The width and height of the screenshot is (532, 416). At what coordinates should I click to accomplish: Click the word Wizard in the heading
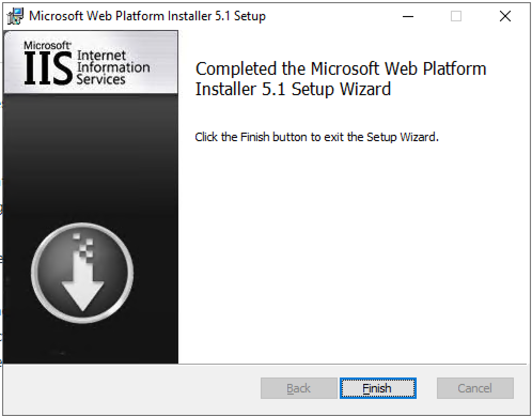[365, 88]
